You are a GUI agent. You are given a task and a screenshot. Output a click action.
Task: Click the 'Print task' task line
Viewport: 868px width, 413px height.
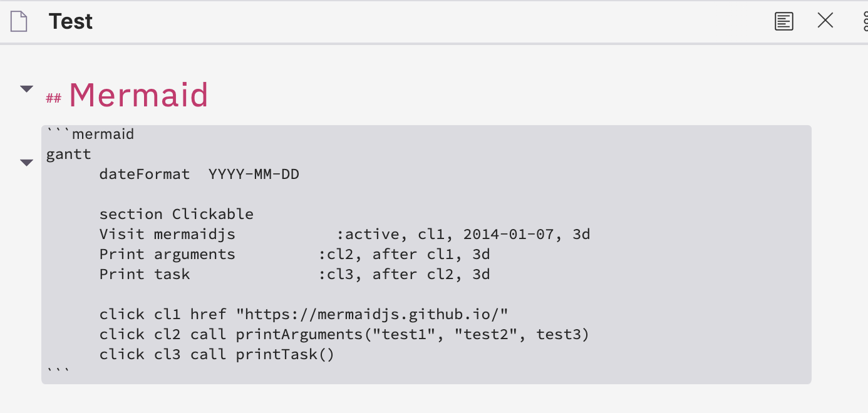144,273
